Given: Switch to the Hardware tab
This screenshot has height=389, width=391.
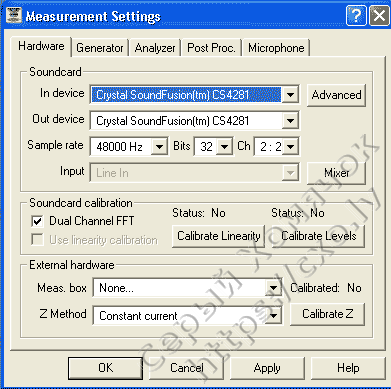Looking at the screenshot, I should tap(41, 46).
